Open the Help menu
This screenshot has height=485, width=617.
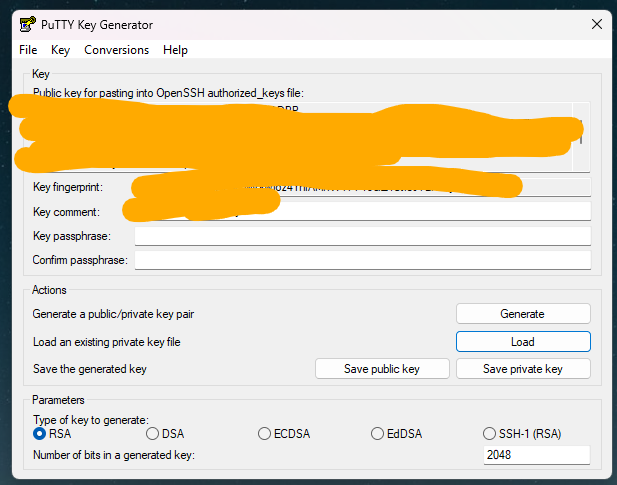pos(175,50)
